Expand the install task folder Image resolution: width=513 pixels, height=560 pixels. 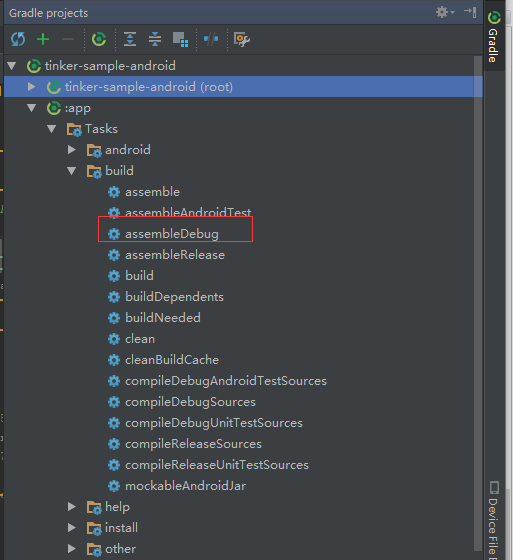(72, 528)
